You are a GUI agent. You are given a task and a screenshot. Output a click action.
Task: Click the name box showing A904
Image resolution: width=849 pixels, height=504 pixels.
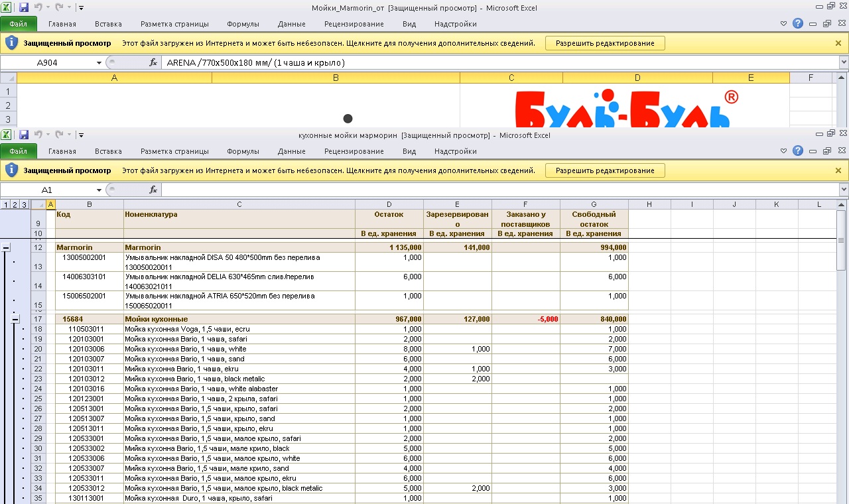[x=47, y=62]
